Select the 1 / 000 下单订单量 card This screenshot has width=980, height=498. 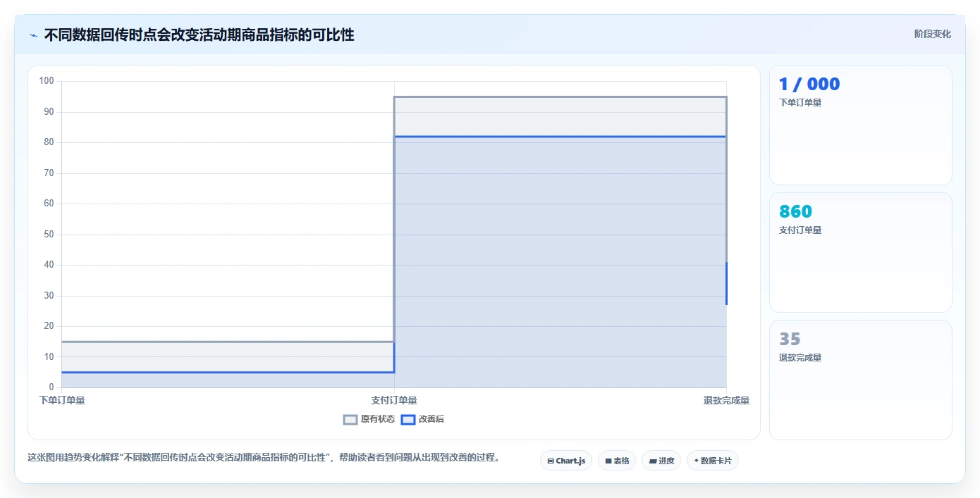(x=861, y=125)
